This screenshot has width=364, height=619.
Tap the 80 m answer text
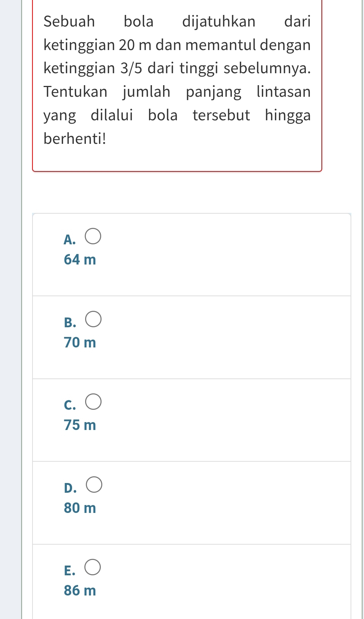pos(80,508)
